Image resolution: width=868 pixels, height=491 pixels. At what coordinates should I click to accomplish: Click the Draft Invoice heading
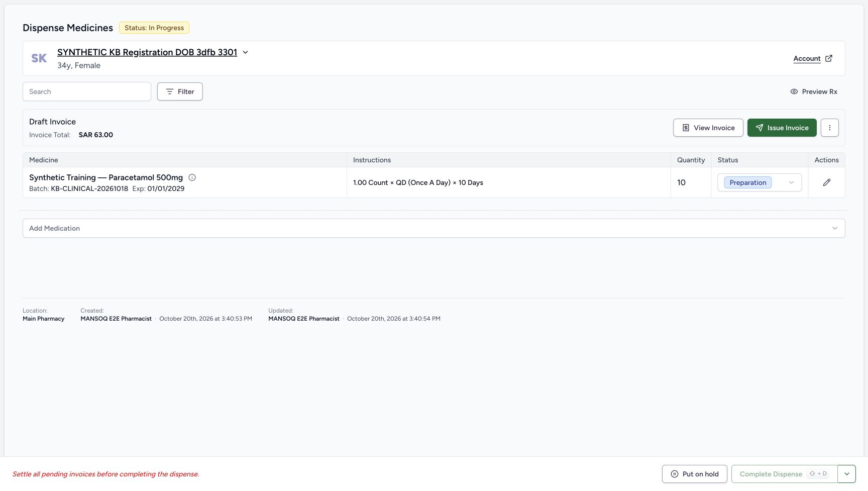click(52, 122)
